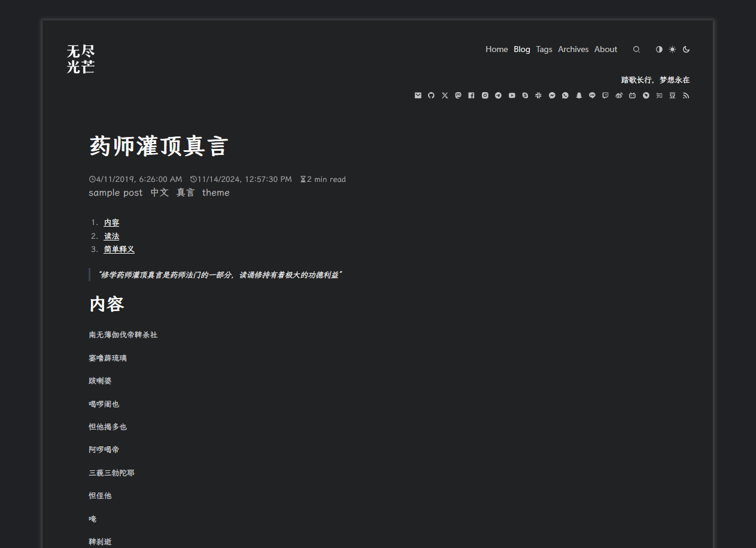Click the Zhihu 知 icon
Image resolution: width=756 pixels, height=548 pixels.
click(x=659, y=96)
